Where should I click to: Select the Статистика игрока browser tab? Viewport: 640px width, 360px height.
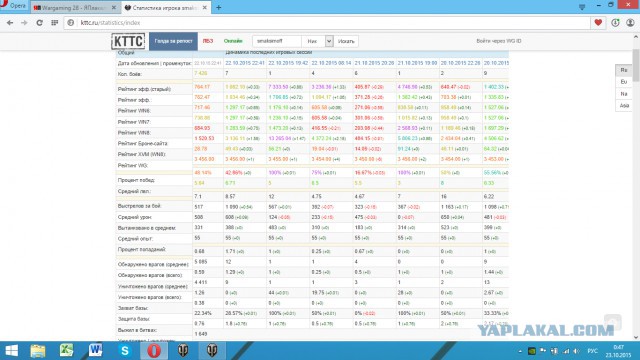click(165, 8)
